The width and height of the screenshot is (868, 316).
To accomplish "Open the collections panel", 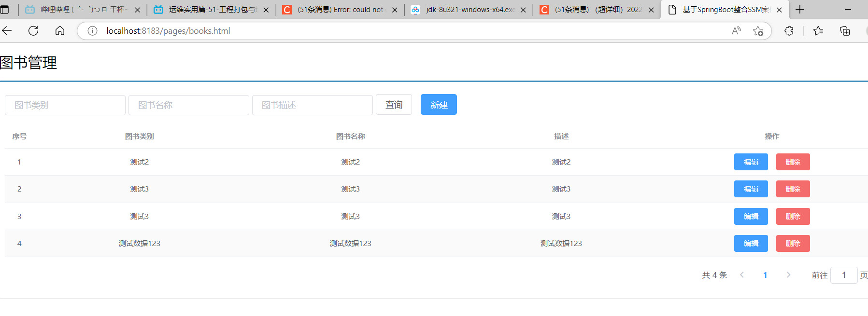I will click(845, 31).
